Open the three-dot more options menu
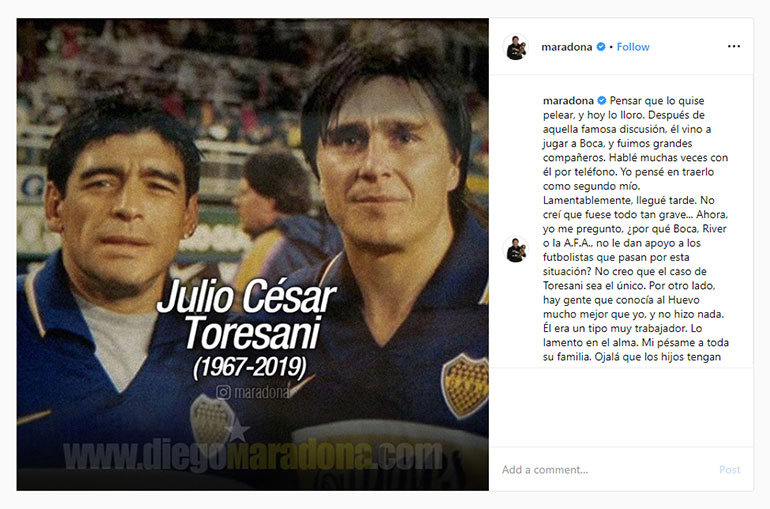 [x=734, y=46]
